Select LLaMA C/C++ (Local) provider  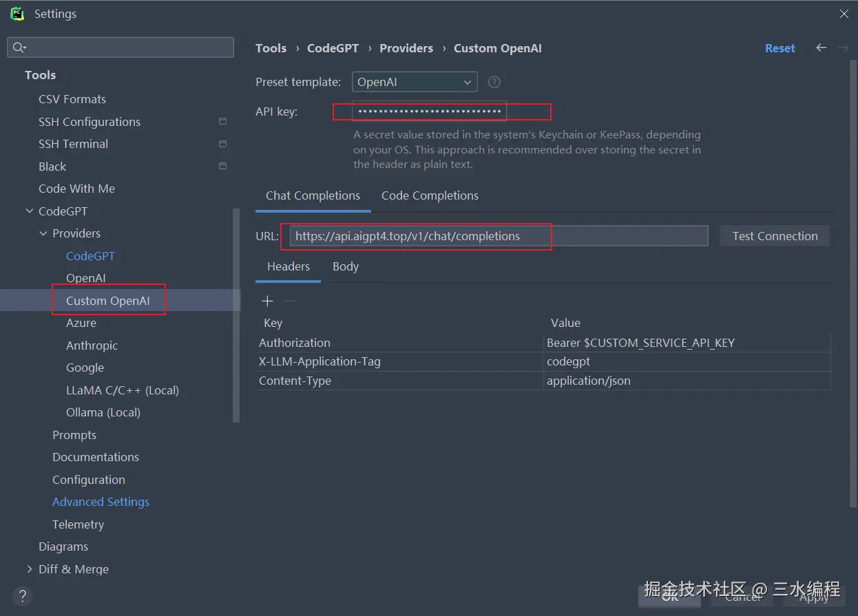(x=123, y=390)
